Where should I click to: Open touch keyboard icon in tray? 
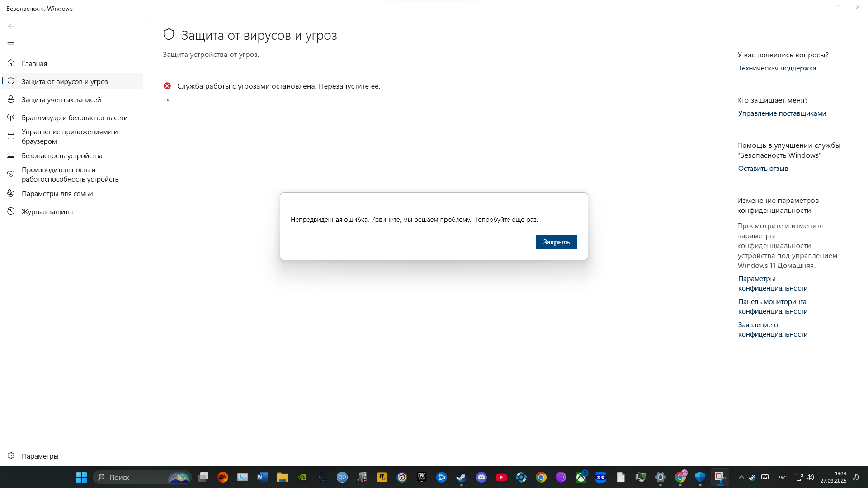click(x=765, y=477)
